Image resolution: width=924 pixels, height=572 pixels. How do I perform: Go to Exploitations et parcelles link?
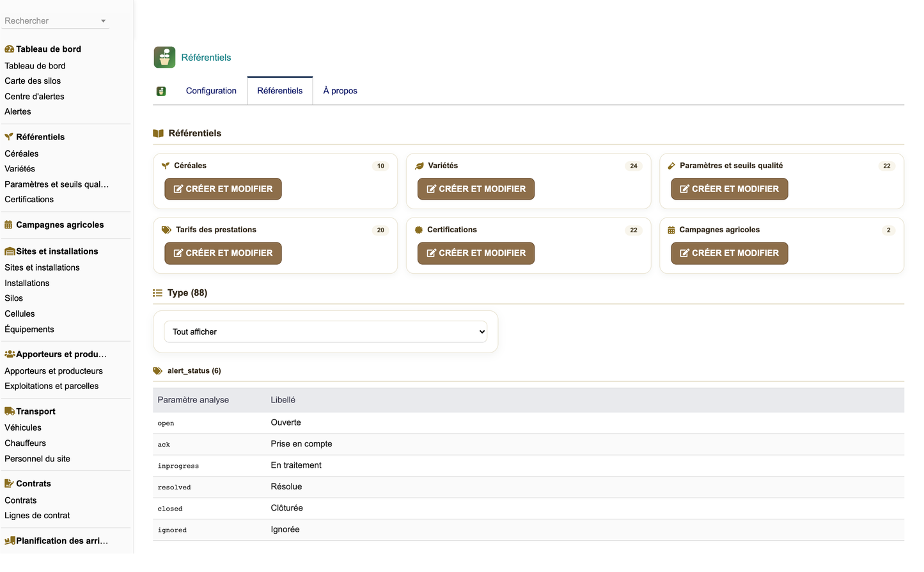click(x=52, y=386)
